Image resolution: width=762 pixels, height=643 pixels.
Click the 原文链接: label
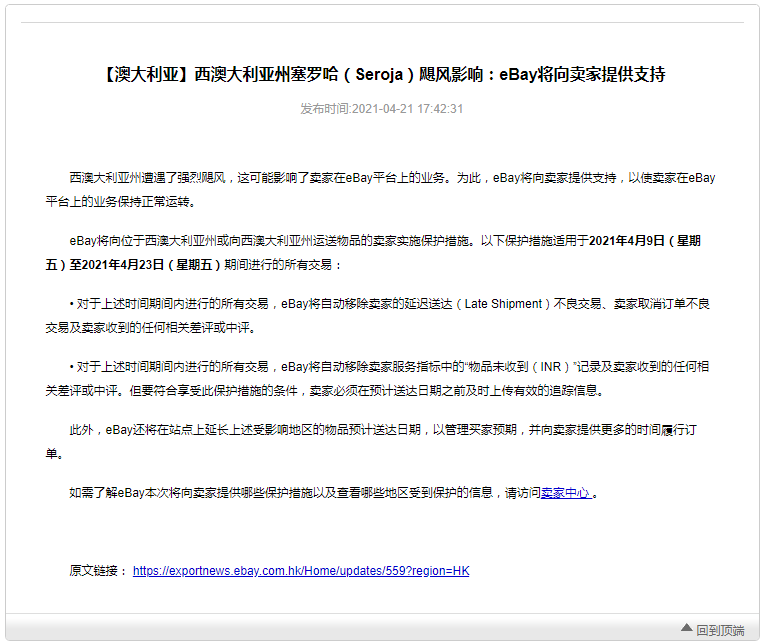[98, 571]
